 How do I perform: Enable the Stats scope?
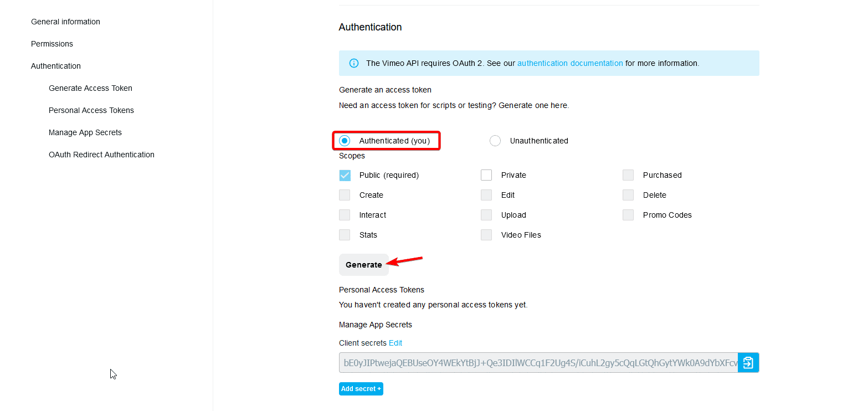[345, 235]
